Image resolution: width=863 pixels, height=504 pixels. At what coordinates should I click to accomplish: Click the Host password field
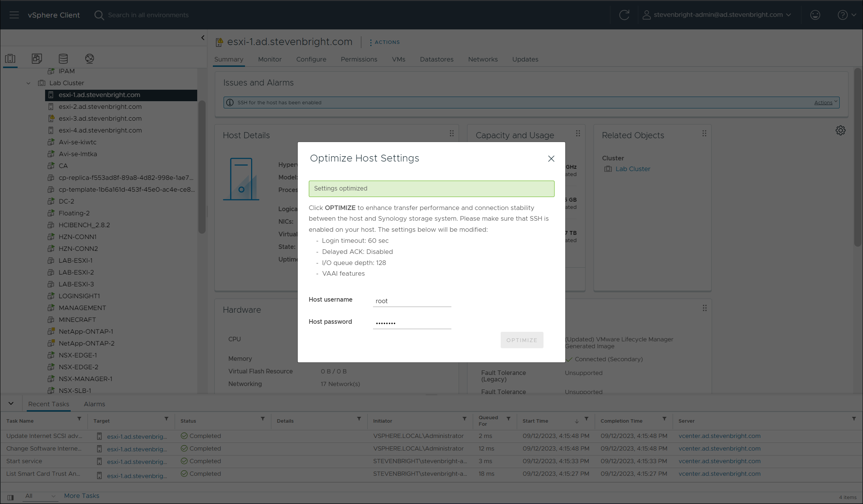412,323
